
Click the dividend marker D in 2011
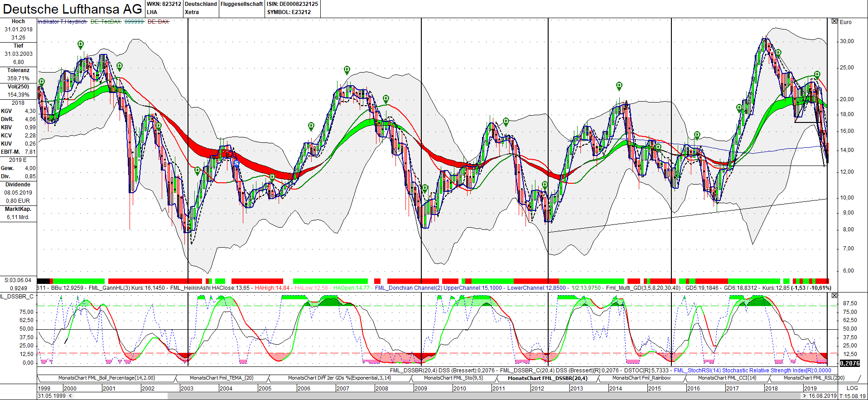coord(506,122)
